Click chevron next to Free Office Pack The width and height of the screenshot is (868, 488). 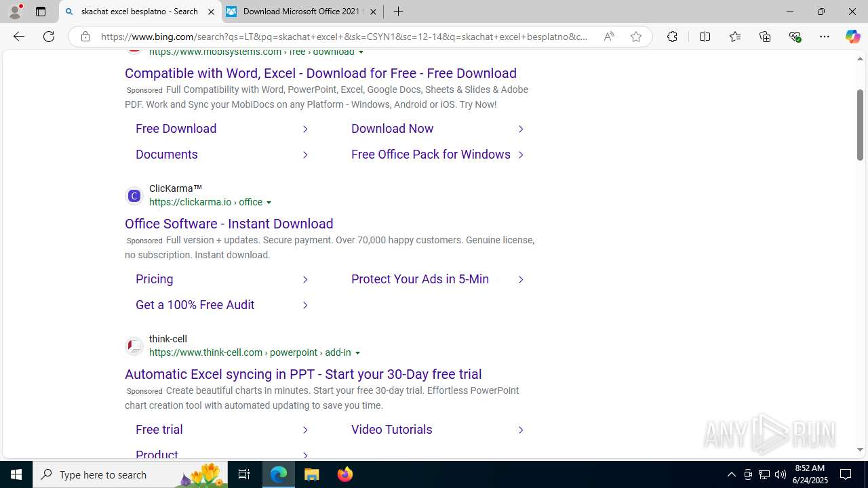521,155
